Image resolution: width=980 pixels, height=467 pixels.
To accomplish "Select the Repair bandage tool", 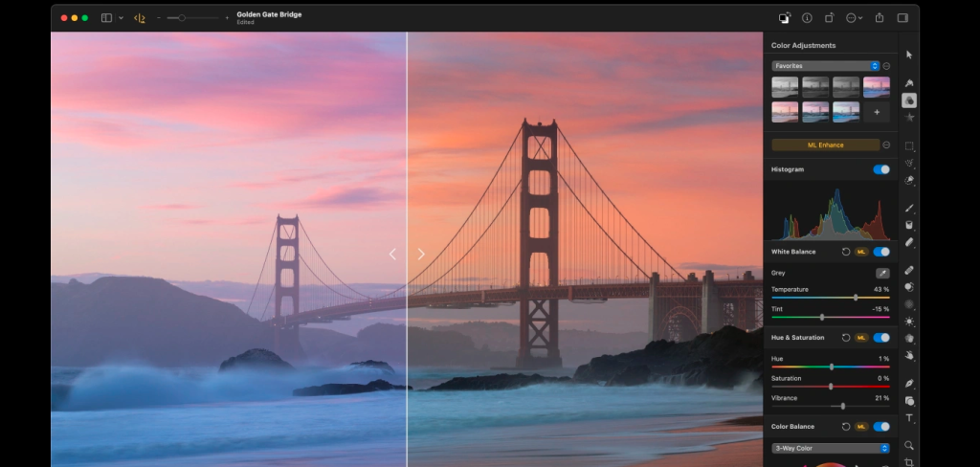I will point(909,271).
